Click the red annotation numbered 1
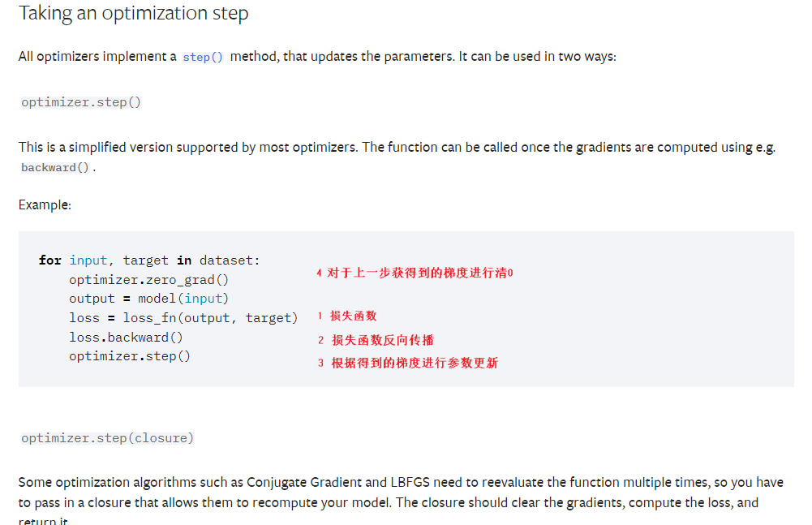Screen dimensions: 812x525 click(x=347, y=316)
